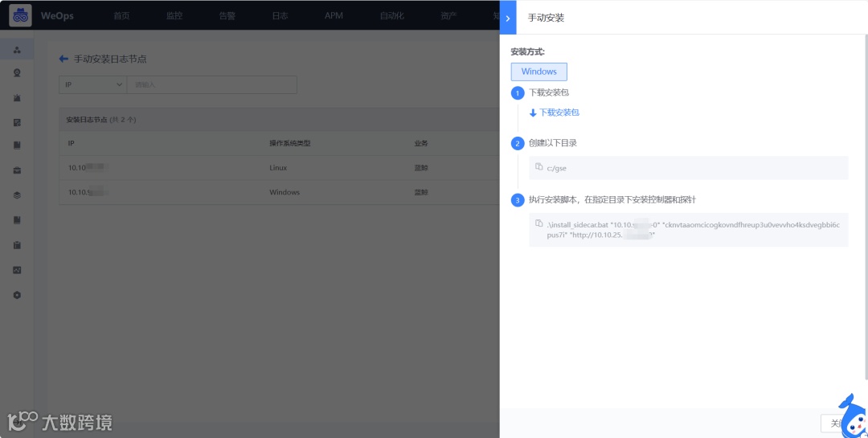Image resolution: width=868 pixels, height=438 pixels.
Task: Open the book icon just above the briefcase icon
Action: click(17, 145)
